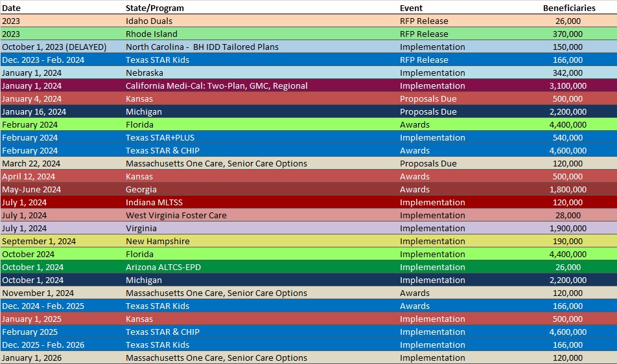
Task: Select the Idaho Duals cell
Action: coord(149,21)
